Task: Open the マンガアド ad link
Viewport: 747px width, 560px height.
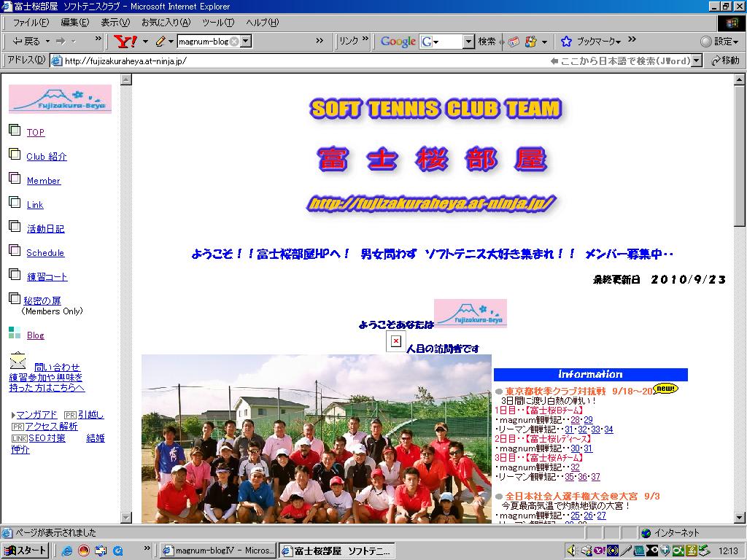Action: click(x=36, y=415)
